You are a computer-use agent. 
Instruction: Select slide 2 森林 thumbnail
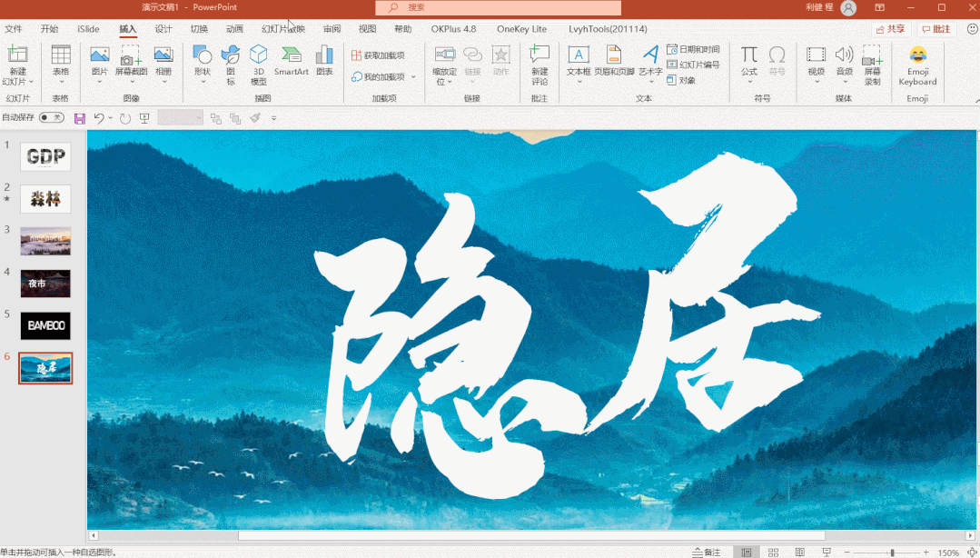(45, 199)
